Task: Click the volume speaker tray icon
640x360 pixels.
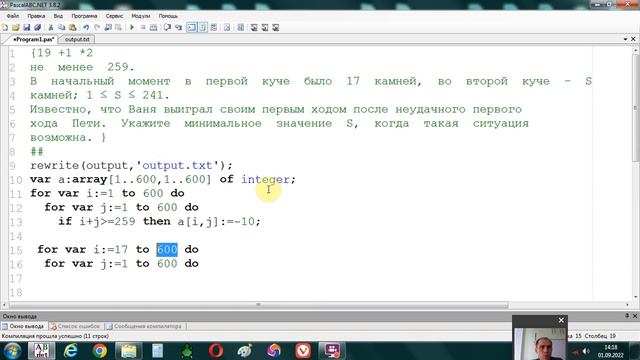Action: [x=586, y=351]
